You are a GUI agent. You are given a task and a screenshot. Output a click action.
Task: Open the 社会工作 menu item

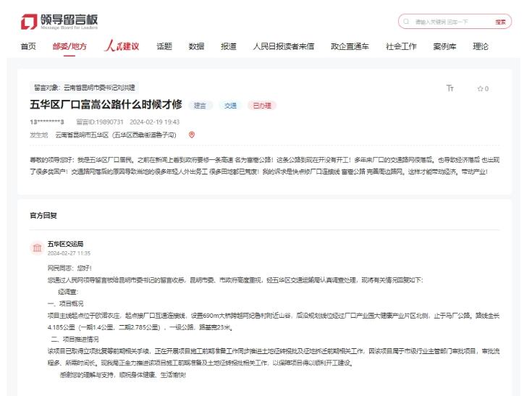[401, 46]
